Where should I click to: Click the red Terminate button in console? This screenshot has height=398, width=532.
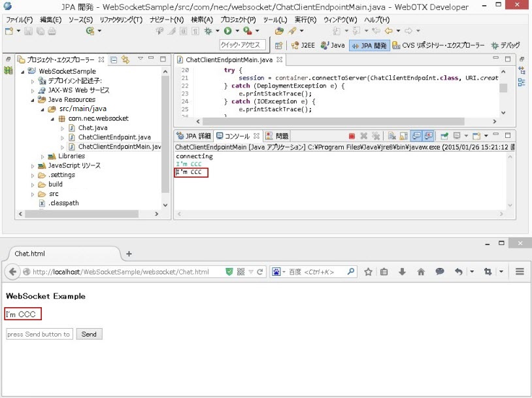352,136
